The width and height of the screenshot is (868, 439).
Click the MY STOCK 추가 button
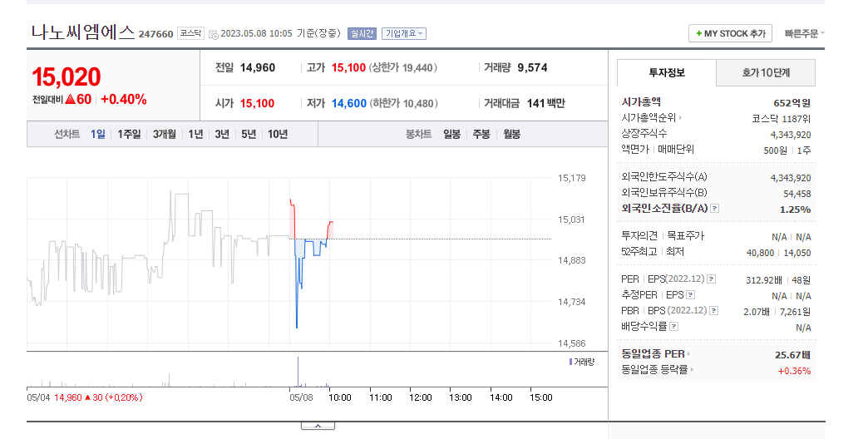point(731,34)
